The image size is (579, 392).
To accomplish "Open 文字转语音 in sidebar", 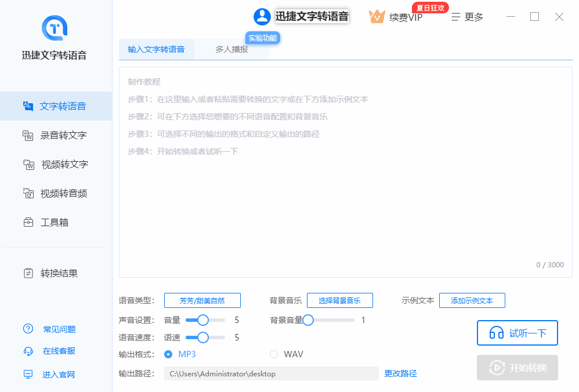I will tap(56, 106).
